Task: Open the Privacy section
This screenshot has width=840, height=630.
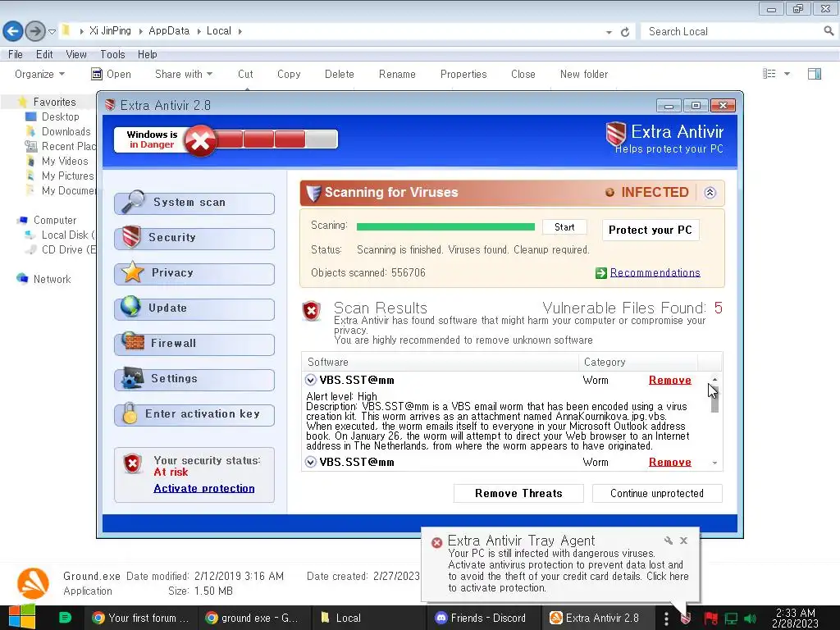Action: (x=194, y=273)
